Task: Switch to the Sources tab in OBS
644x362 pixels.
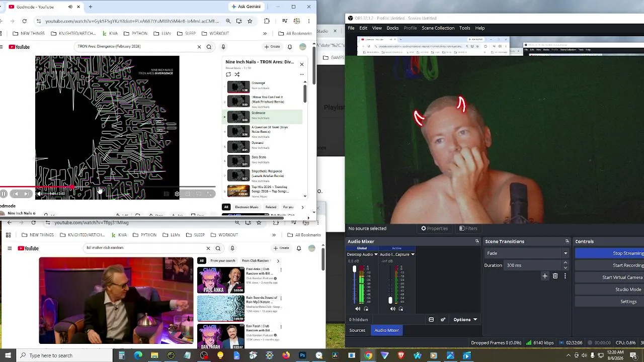Action: 357,330
